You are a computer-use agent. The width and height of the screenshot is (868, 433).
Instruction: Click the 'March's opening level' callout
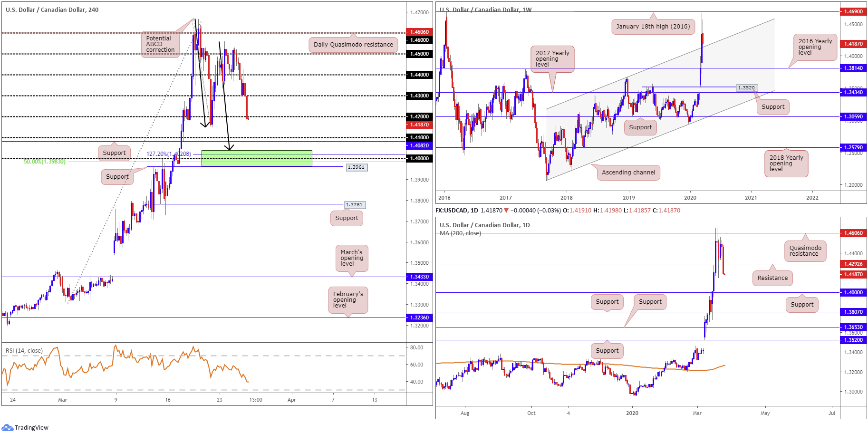click(x=352, y=258)
